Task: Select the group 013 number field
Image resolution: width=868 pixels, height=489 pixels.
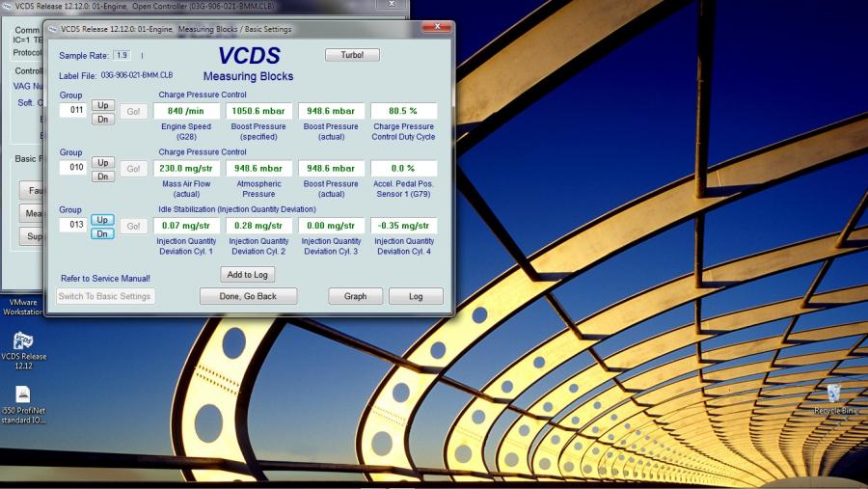Action: point(72,226)
